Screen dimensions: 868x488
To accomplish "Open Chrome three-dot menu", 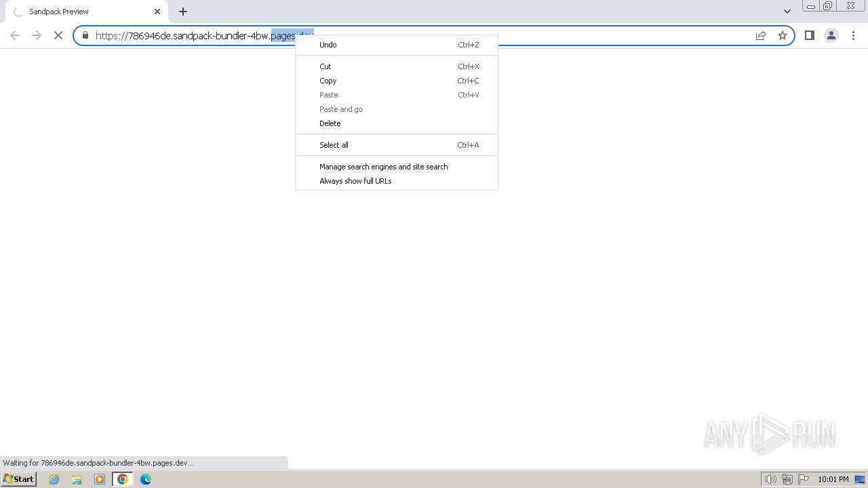I will pos(853,35).
